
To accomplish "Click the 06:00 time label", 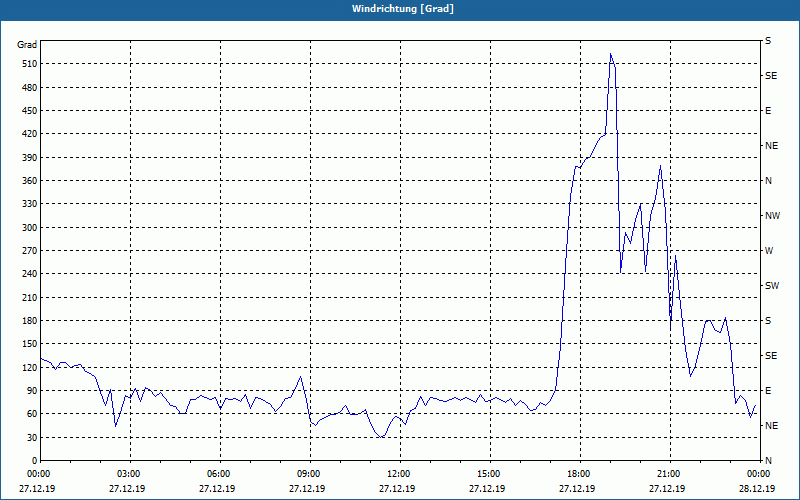I will [x=220, y=473].
